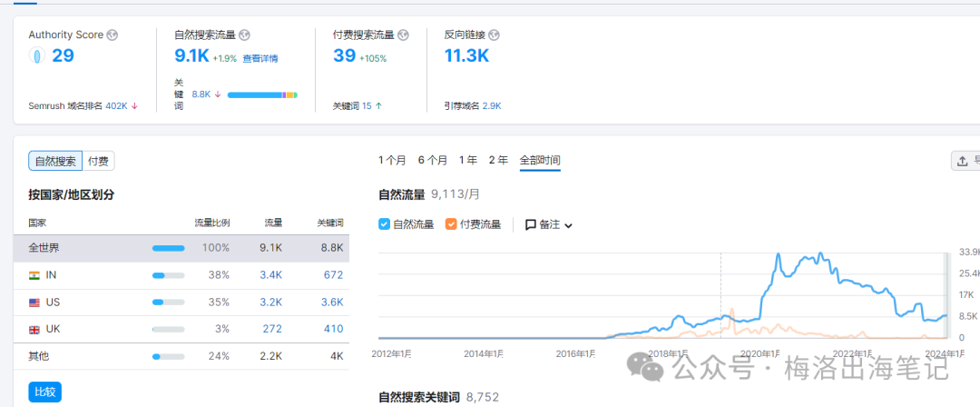
Task: Open the 查看详情 link
Action: pyautogui.click(x=260, y=59)
